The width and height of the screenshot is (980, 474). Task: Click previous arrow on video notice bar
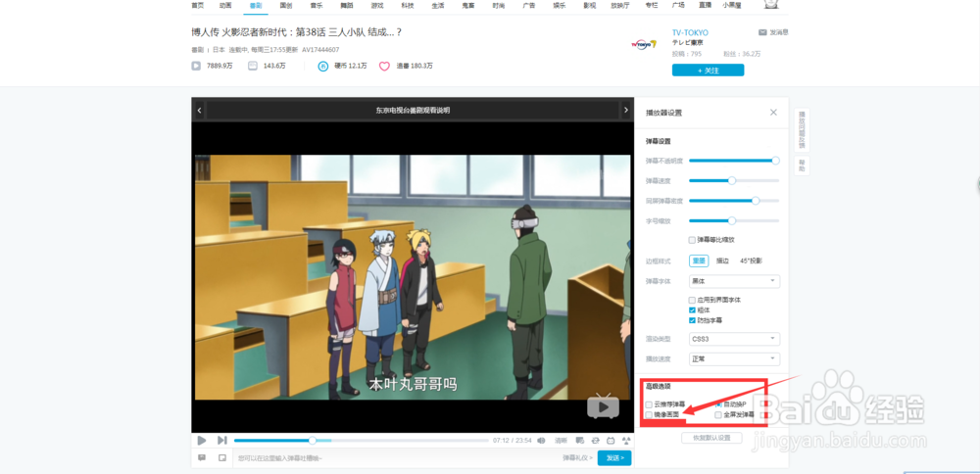199,111
